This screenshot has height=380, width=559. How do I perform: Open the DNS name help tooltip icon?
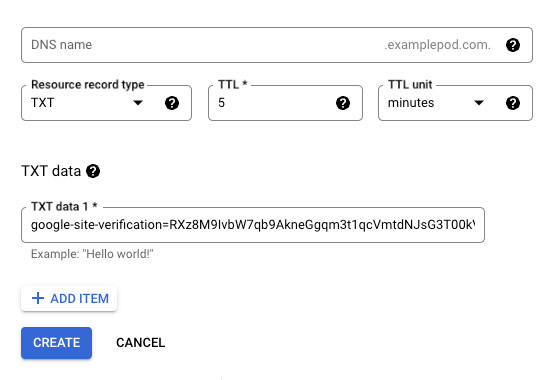pos(513,45)
